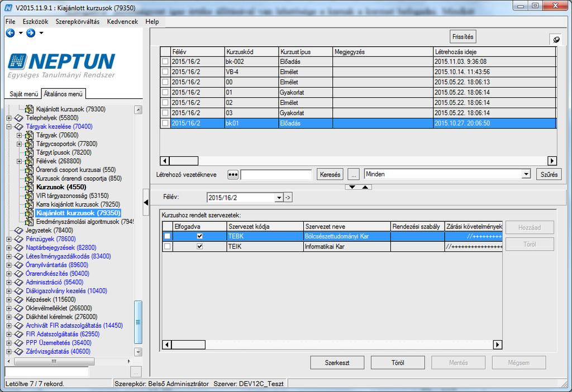Click the icon beside Karra kiajánlott kurzusok (79250)

pos(30,204)
